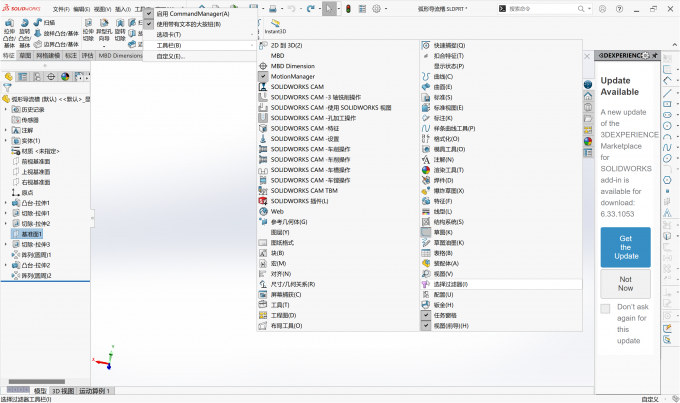Click the 拉伸凸台/基体 extrude boss icon
Image resolution: width=680 pixels, height=403 pixels.
point(10,23)
